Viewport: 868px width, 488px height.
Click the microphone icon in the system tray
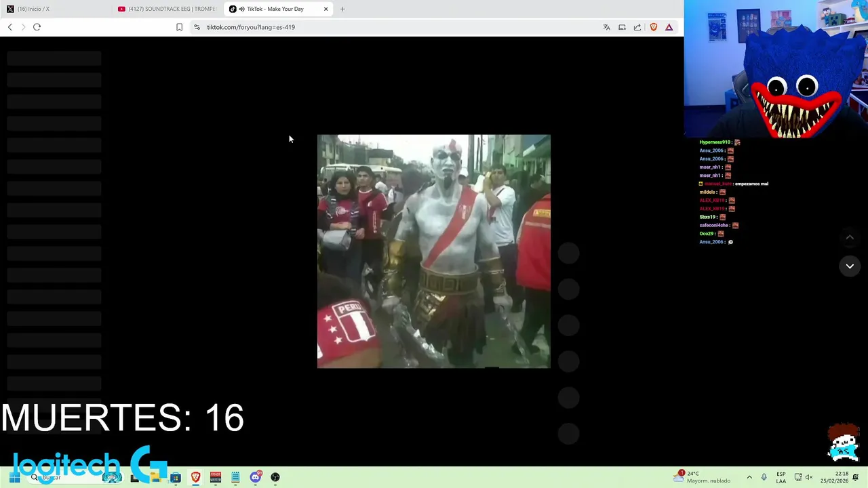pyautogui.click(x=764, y=477)
